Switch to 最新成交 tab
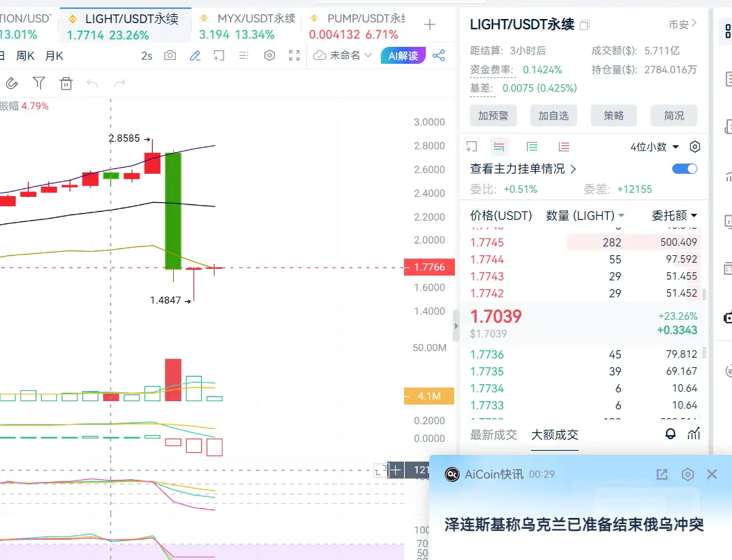732x560 pixels. tap(494, 435)
